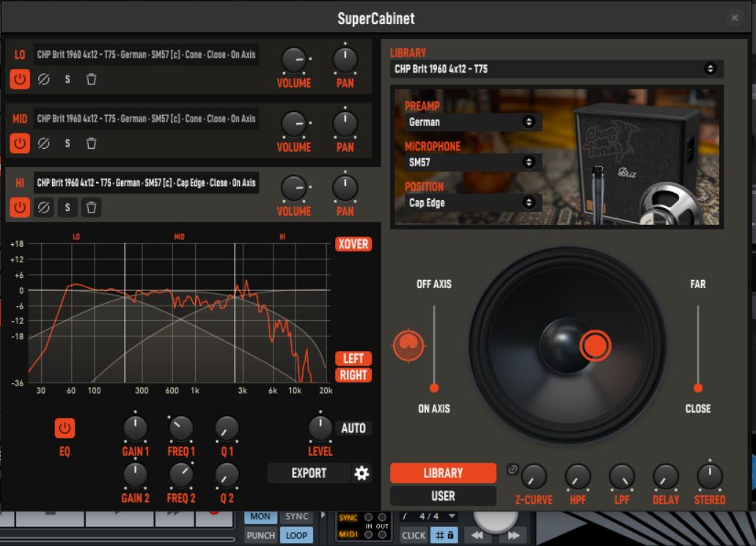Delete the LO band impulse
The image size is (756, 546).
[91, 79]
